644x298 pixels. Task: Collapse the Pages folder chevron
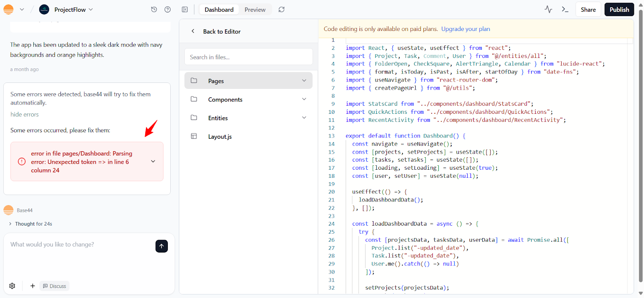tap(304, 80)
